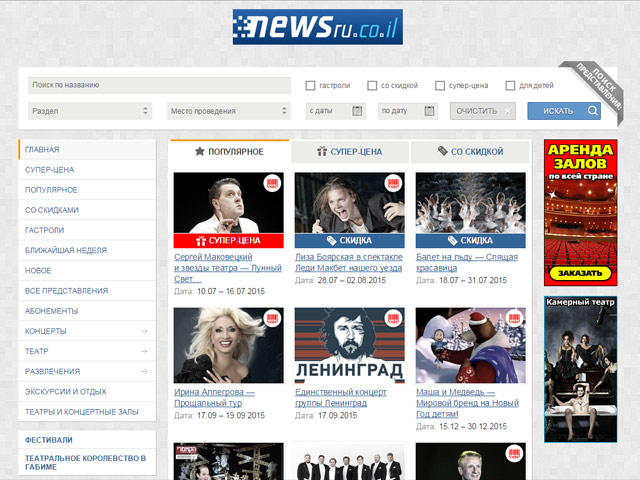Click ticket icon on Ирина Аллегрова thumbnail
640x480 pixels.
(x=272, y=318)
